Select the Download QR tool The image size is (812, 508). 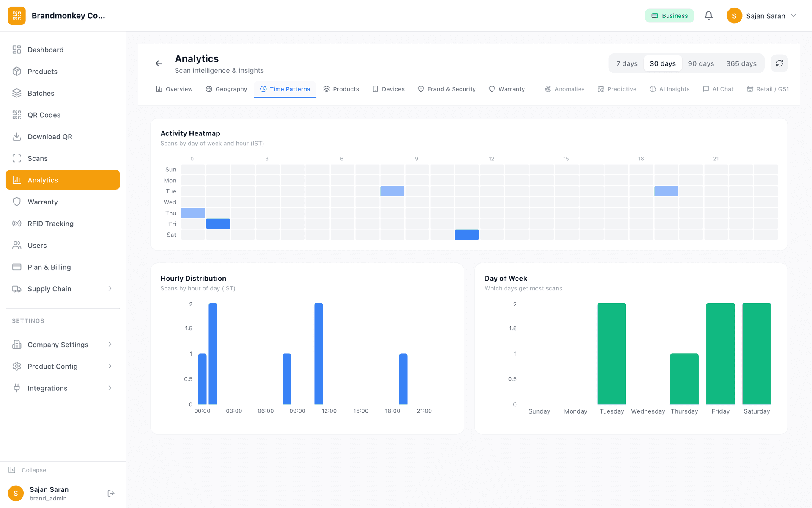pos(49,136)
